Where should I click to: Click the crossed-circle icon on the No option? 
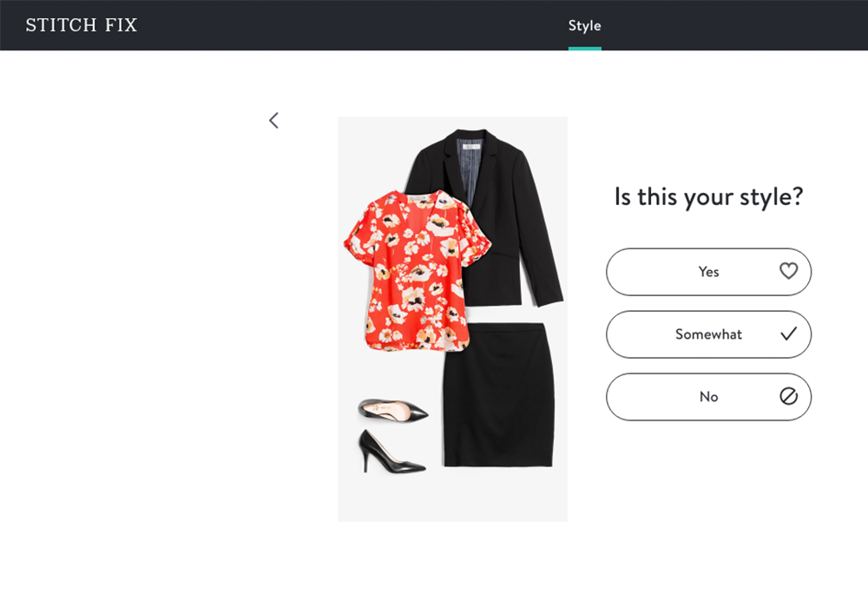(x=788, y=396)
